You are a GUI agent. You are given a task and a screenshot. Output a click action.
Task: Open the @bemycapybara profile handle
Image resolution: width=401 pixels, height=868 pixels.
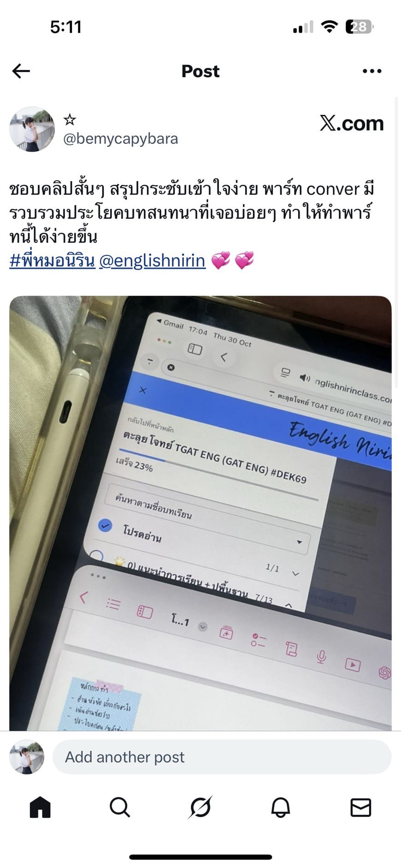120,139
